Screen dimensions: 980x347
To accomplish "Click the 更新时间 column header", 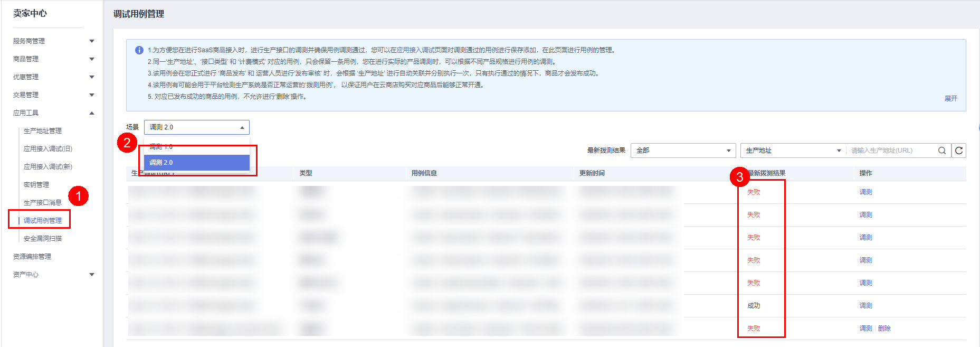I will pos(592,173).
